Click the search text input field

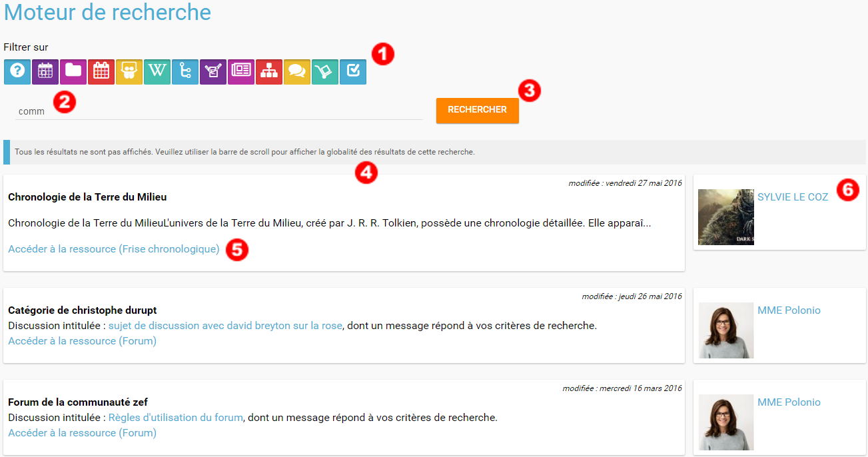tap(220, 111)
